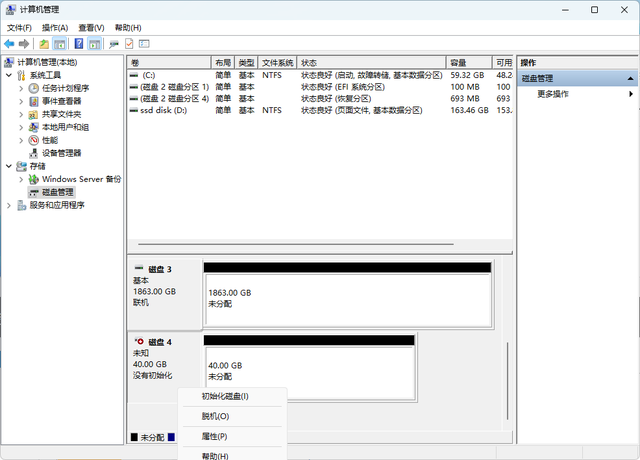Select 设备管理器 in the tree

tap(62, 153)
